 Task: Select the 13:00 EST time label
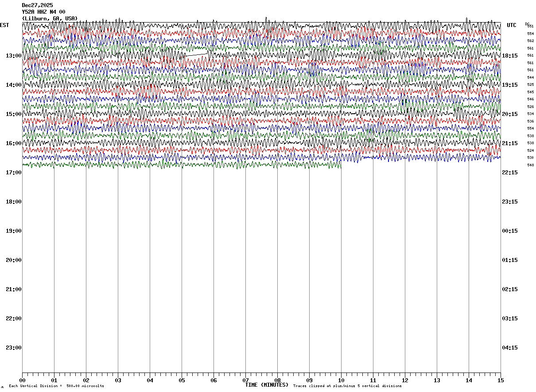coord(14,56)
